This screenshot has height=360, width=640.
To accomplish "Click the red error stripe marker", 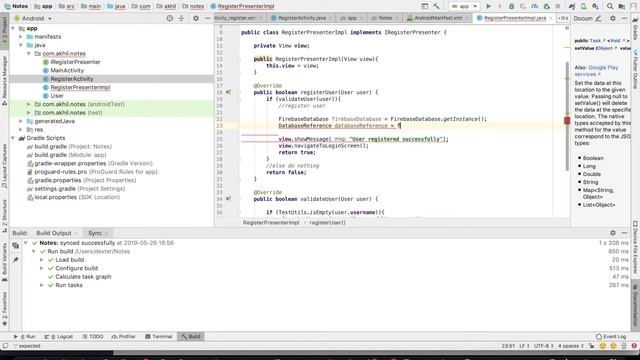I will [x=567, y=120].
